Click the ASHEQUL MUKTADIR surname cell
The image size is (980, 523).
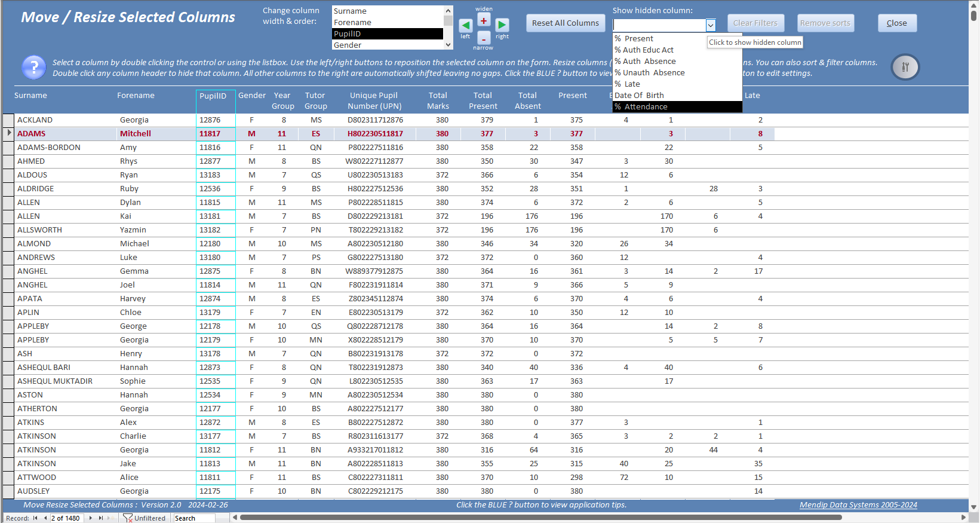(66, 381)
